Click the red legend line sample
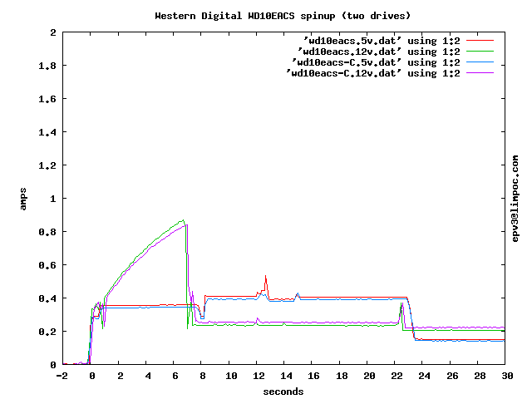The image size is (532, 399). tap(480, 41)
